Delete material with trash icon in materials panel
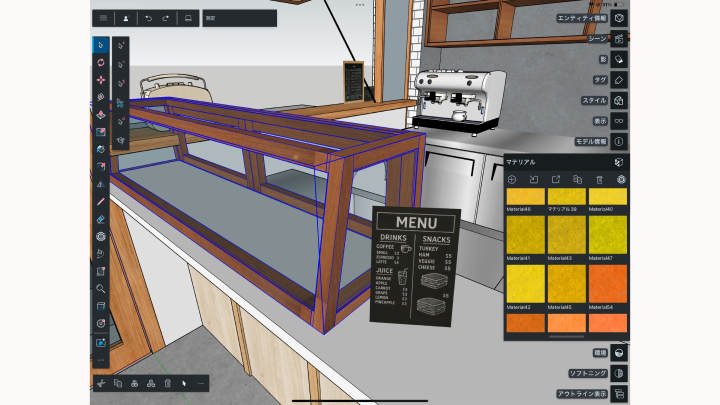Image resolution: width=720 pixels, height=405 pixels. (x=599, y=180)
